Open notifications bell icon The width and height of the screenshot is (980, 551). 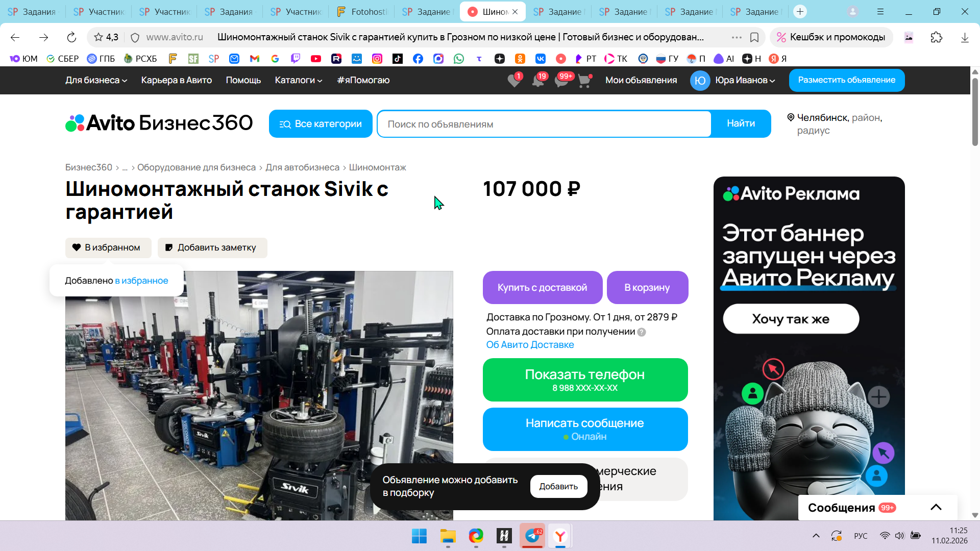[x=537, y=81]
